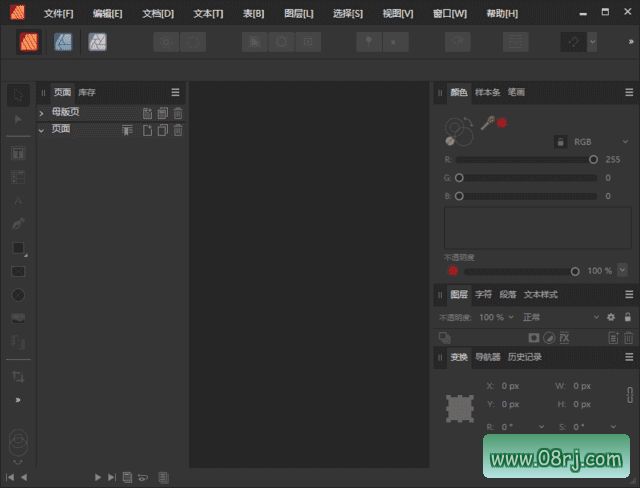
Task: Switch to the 笔画 tab
Action: (x=516, y=92)
